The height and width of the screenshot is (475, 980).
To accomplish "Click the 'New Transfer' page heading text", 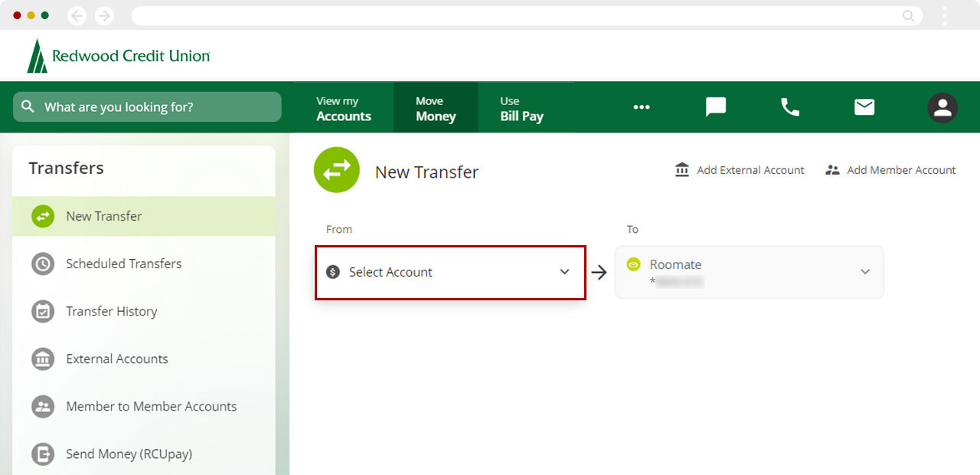I will pyautogui.click(x=426, y=172).
